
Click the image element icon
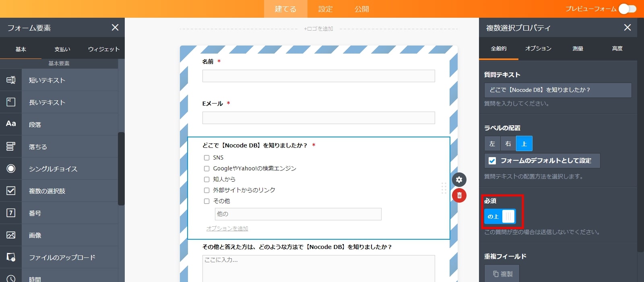click(11, 235)
